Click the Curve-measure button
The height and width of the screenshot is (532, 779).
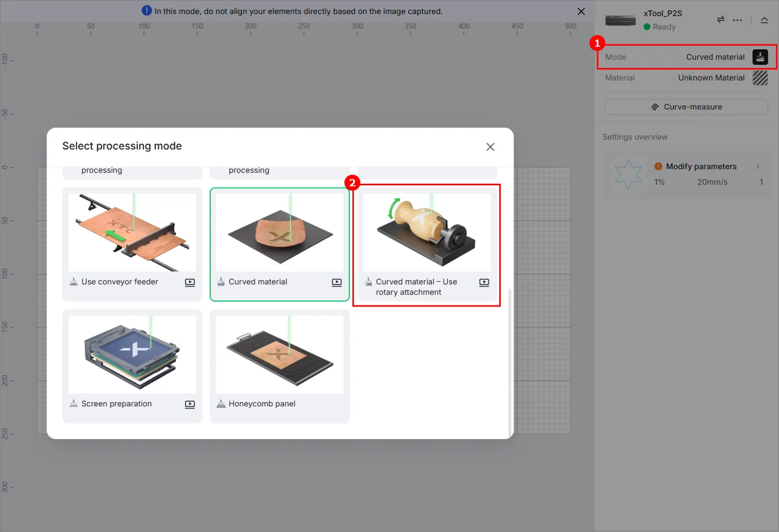[687, 107]
